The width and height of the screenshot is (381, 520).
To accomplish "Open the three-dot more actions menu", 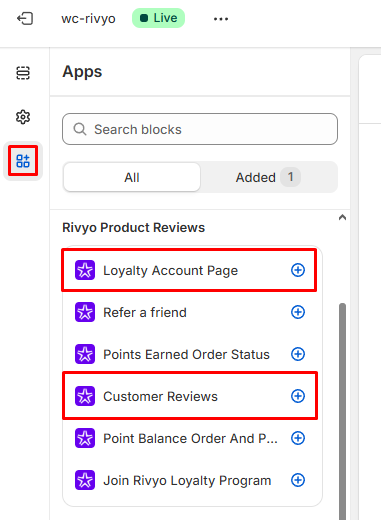I will pyautogui.click(x=221, y=19).
